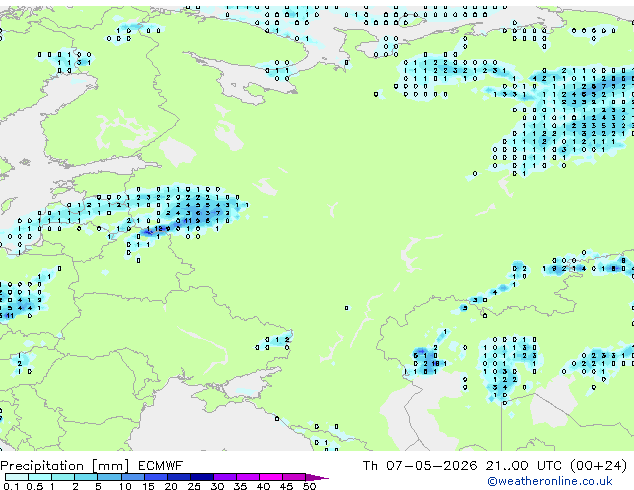634x490 pixels.
Task: Click the 15–20 mm legend color swatch
Action: point(156,477)
